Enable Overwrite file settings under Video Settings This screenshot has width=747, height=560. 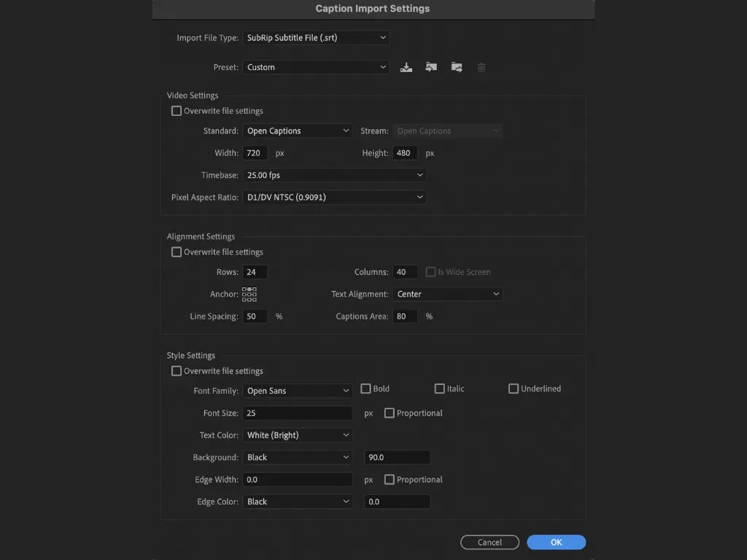coord(177,111)
